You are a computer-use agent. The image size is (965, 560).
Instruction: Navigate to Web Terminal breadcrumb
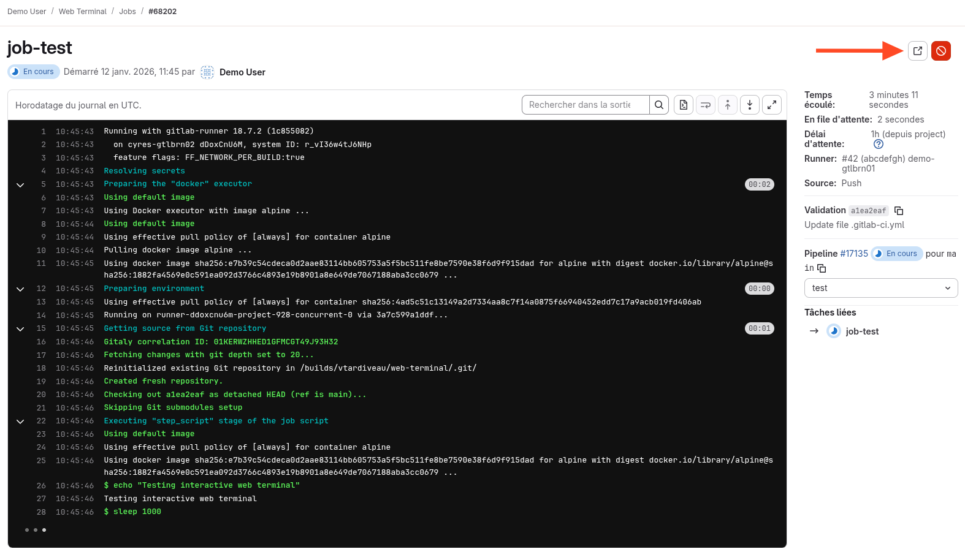[82, 12]
